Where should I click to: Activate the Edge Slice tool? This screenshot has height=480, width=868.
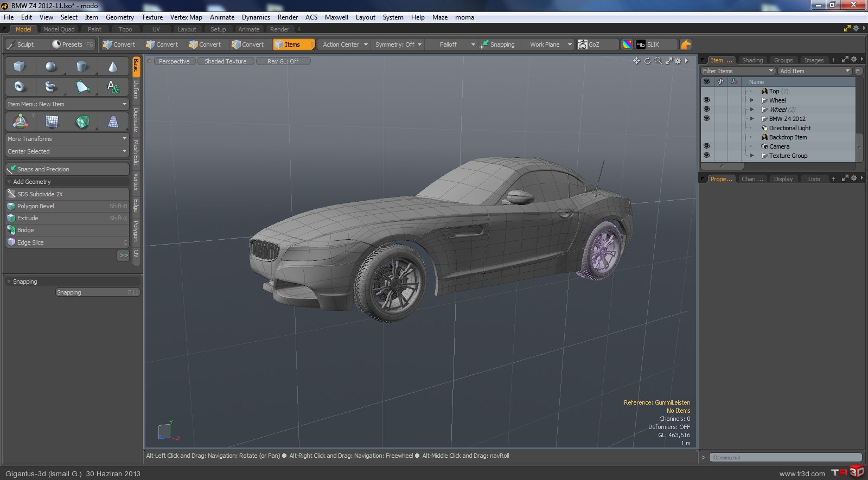click(67, 242)
